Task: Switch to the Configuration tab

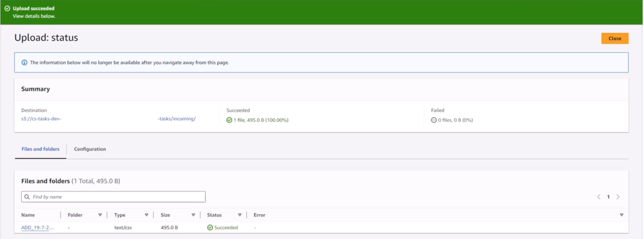Action: (90, 149)
